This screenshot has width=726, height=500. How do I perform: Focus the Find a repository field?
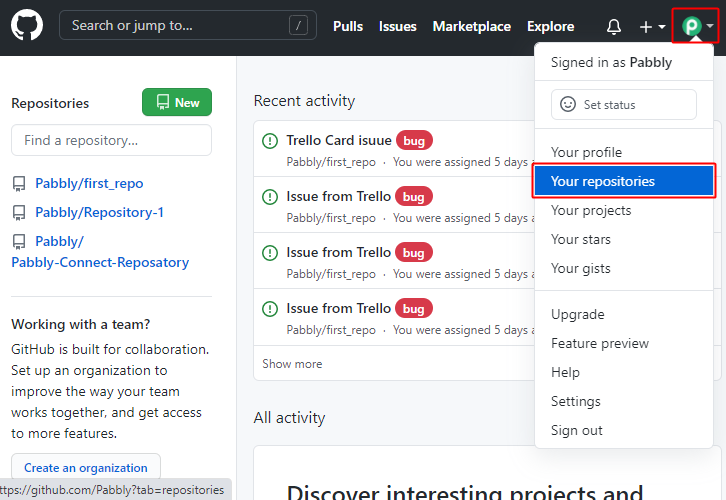(111, 140)
